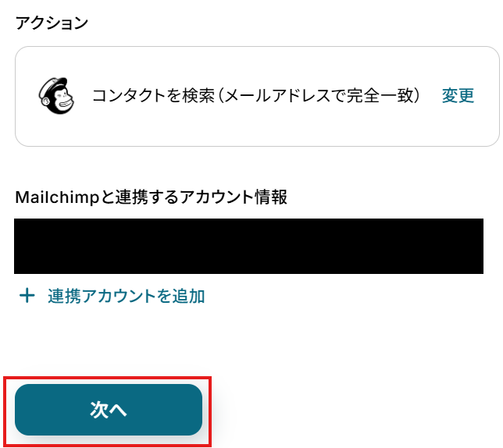503x448 pixels.
Task: Open the blacked-out account selection box
Action: (248, 246)
